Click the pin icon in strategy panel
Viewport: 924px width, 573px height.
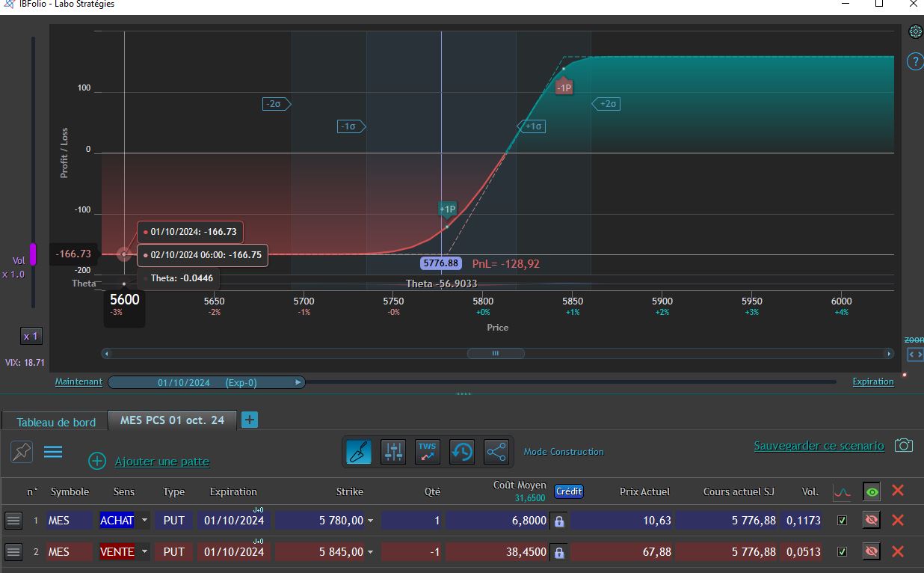point(22,452)
